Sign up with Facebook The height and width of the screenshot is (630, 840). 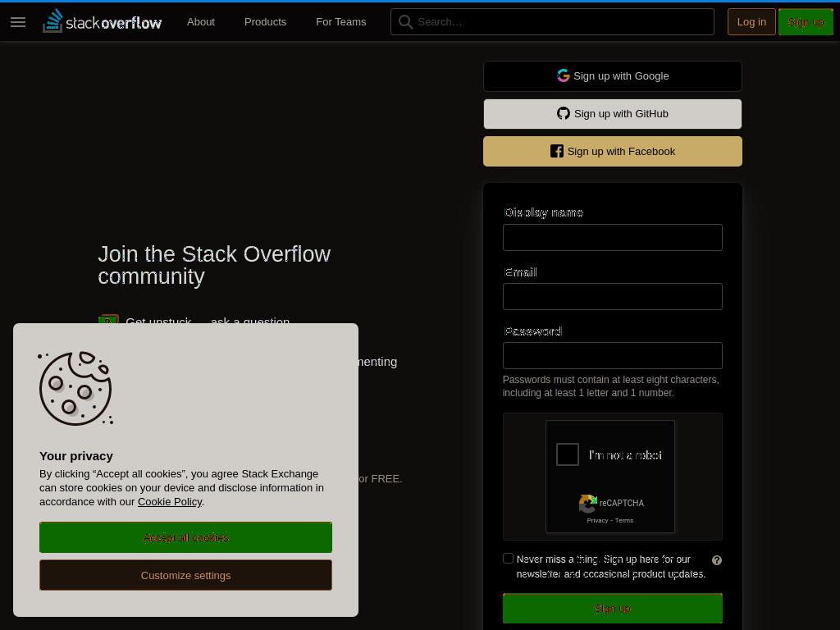pos(612,151)
